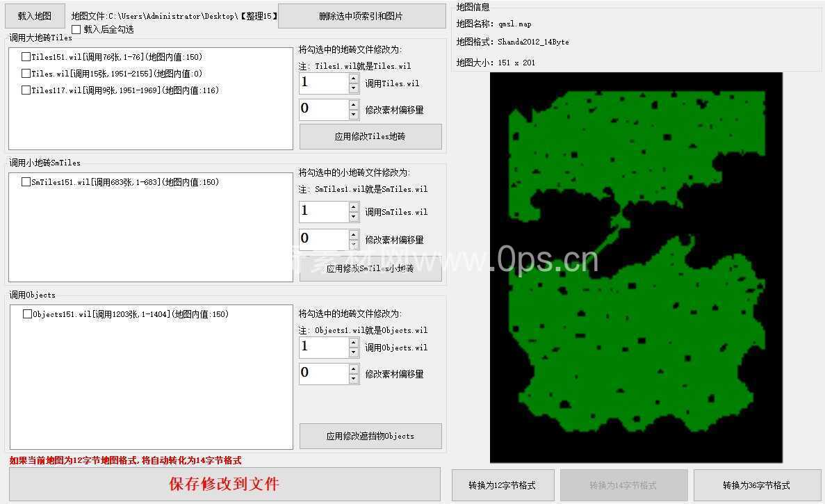Tick the SmTiles151.wil checkbox
This screenshot has width=825, height=504.
tap(26, 182)
